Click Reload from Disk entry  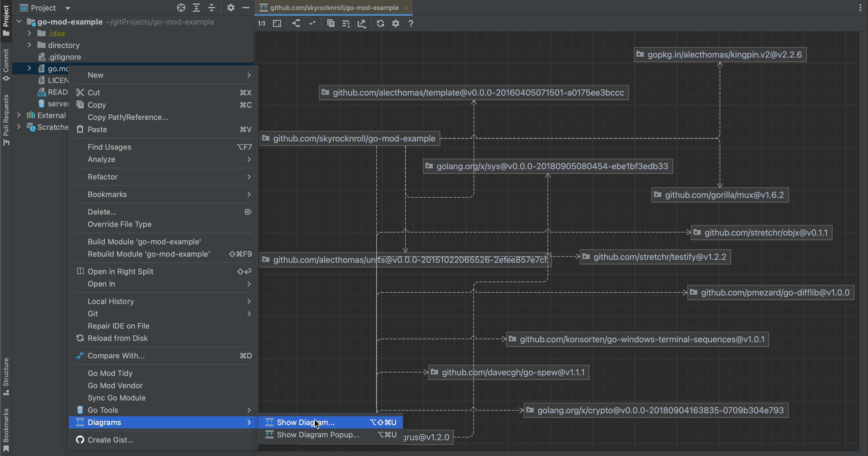[117, 338]
